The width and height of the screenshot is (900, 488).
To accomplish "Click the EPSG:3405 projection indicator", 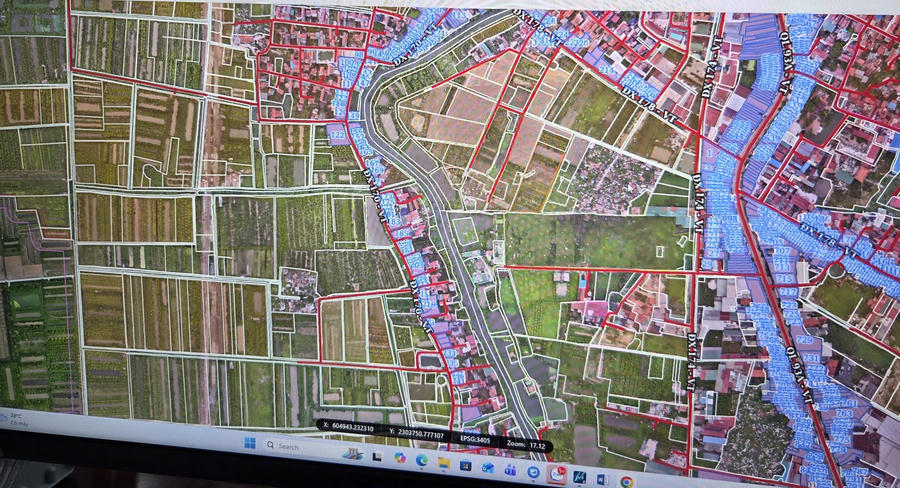I will pos(475,439).
